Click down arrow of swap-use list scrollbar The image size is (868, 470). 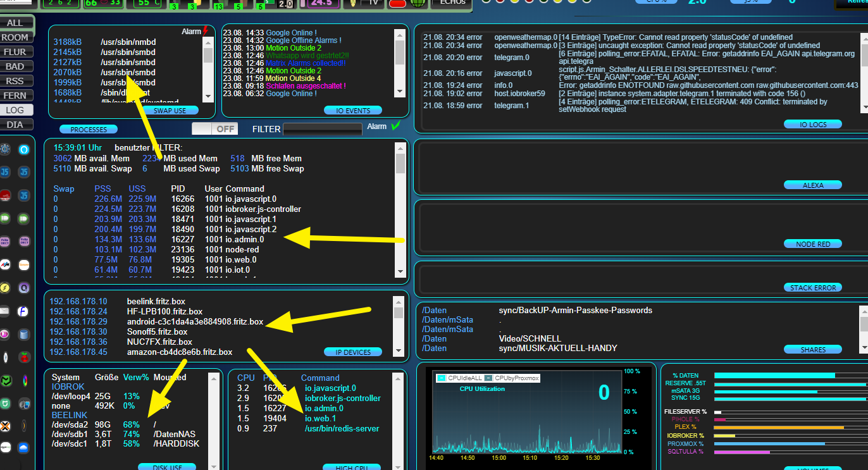click(208, 96)
